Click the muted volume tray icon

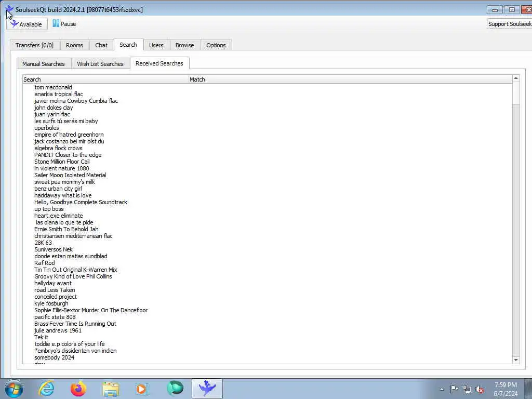480,389
